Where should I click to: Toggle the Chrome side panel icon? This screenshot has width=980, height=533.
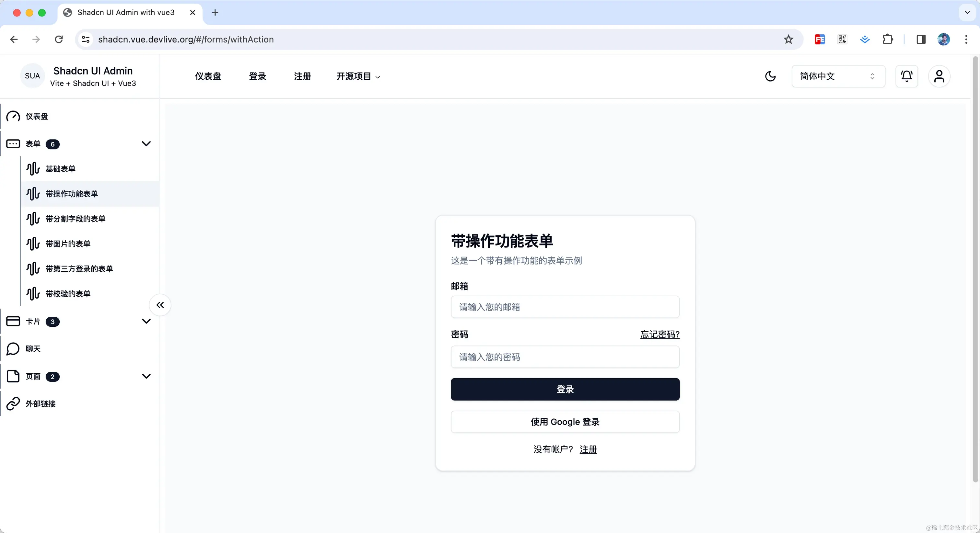pos(921,39)
